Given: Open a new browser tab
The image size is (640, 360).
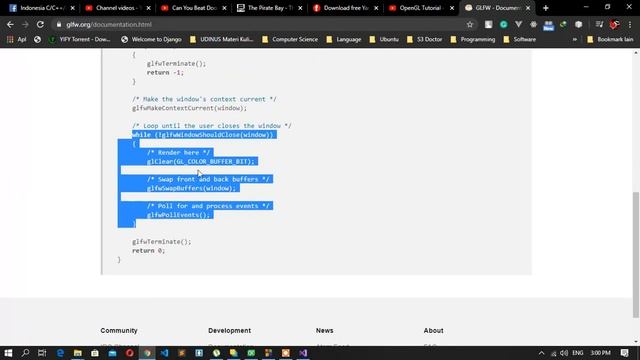Looking at the screenshot, I should pos(545,8).
